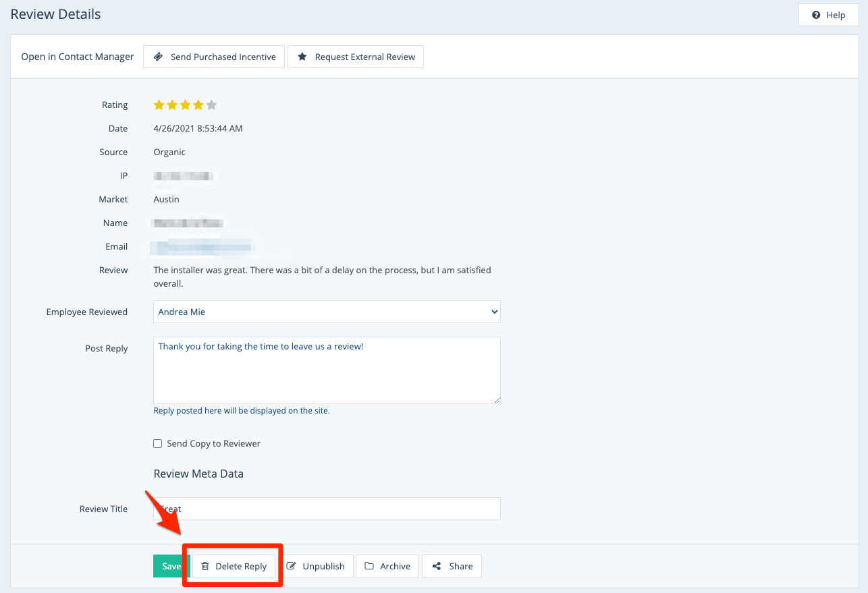The image size is (868, 593).
Task: Click the first yellow rating star
Action: point(159,105)
